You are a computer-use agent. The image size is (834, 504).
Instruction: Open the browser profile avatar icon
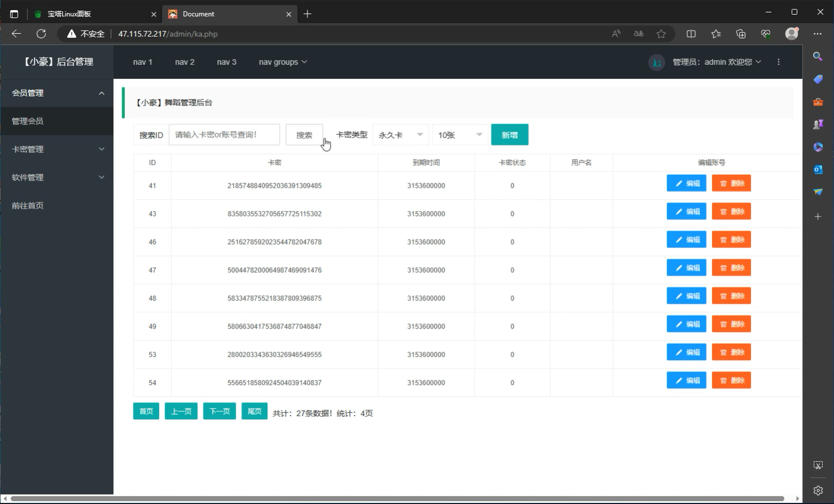point(792,34)
